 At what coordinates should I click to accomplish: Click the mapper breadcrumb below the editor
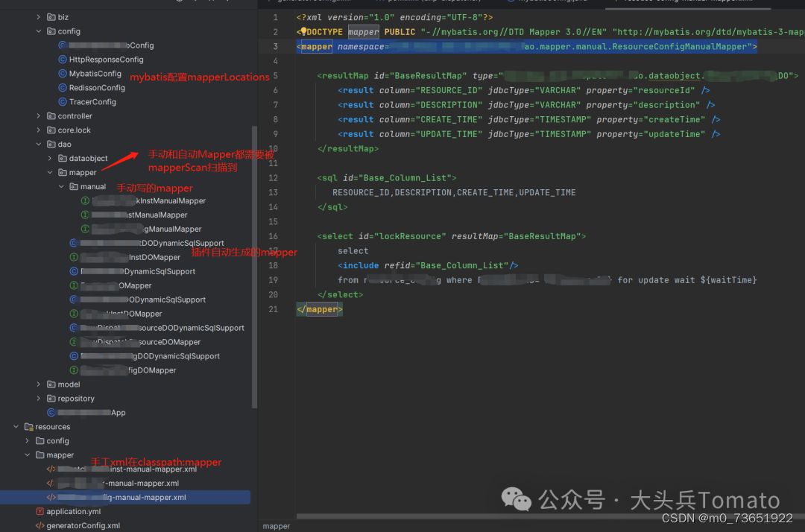pyautogui.click(x=277, y=525)
